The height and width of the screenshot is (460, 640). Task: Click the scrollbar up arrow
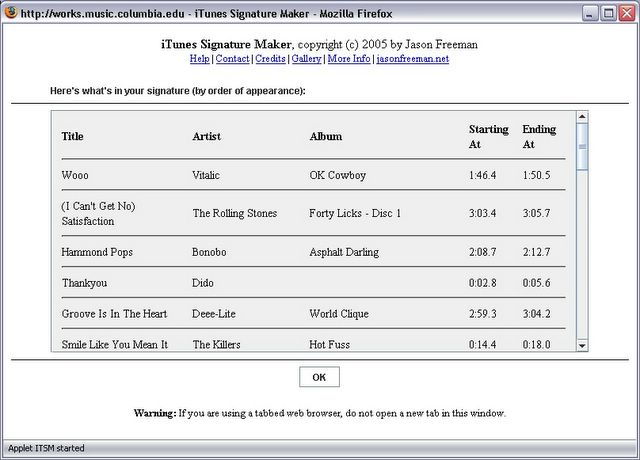tap(582, 117)
